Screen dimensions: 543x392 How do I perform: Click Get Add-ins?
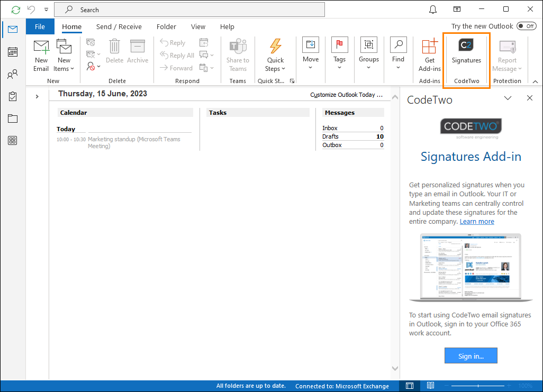(x=429, y=56)
